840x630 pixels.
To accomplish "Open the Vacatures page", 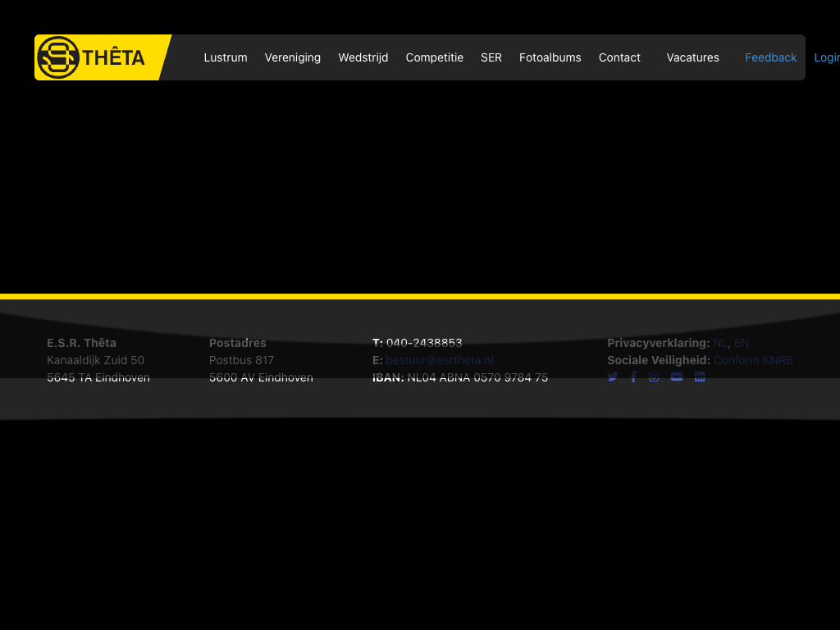I will pyautogui.click(x=693, y=57).
